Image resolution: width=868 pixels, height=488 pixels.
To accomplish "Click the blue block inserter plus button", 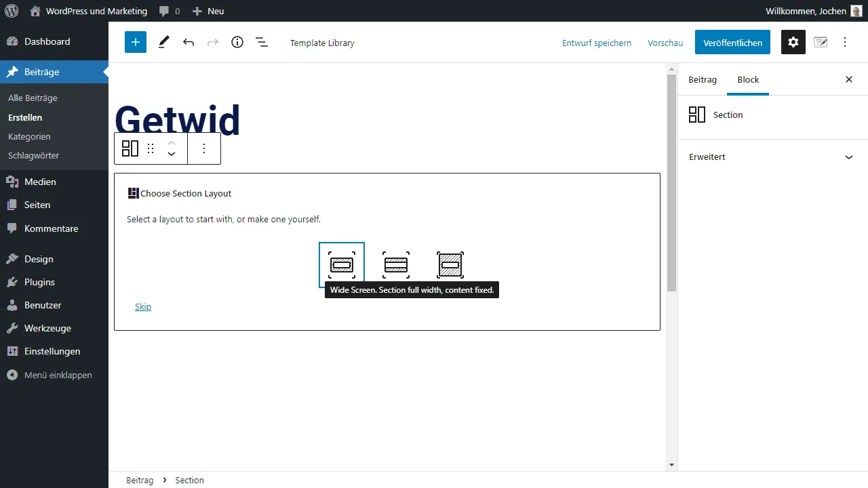I will 136,42.
